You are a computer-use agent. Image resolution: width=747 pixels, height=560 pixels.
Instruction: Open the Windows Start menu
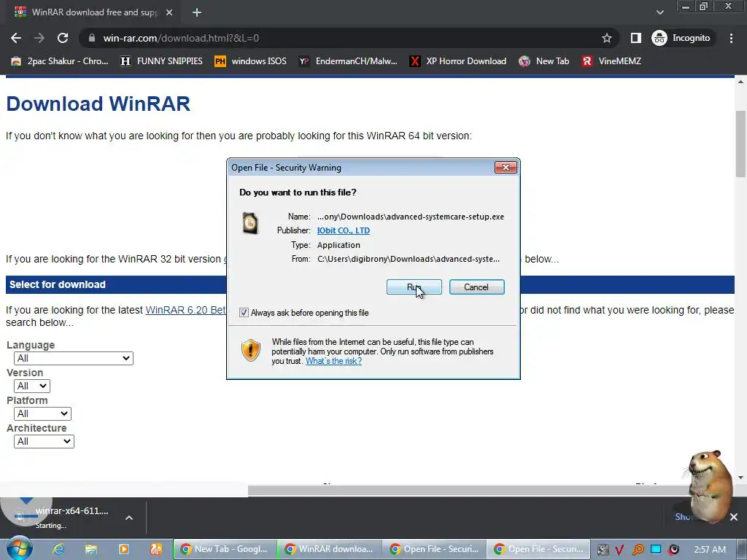pyautogui.click(x=20, y=548)
